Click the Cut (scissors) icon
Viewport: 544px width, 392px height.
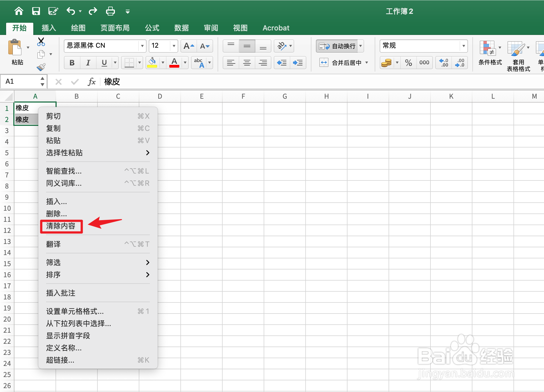pyautogui.click(x=41, y=42)
